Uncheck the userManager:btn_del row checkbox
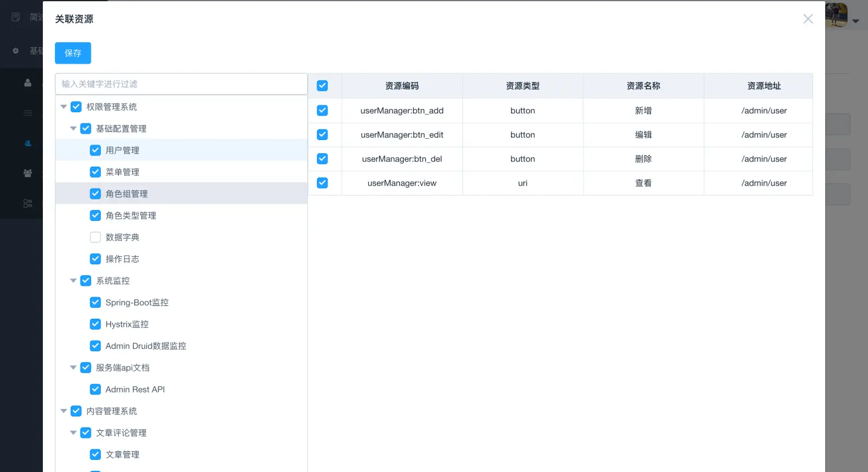868x472 pixels. pos(322,158)
